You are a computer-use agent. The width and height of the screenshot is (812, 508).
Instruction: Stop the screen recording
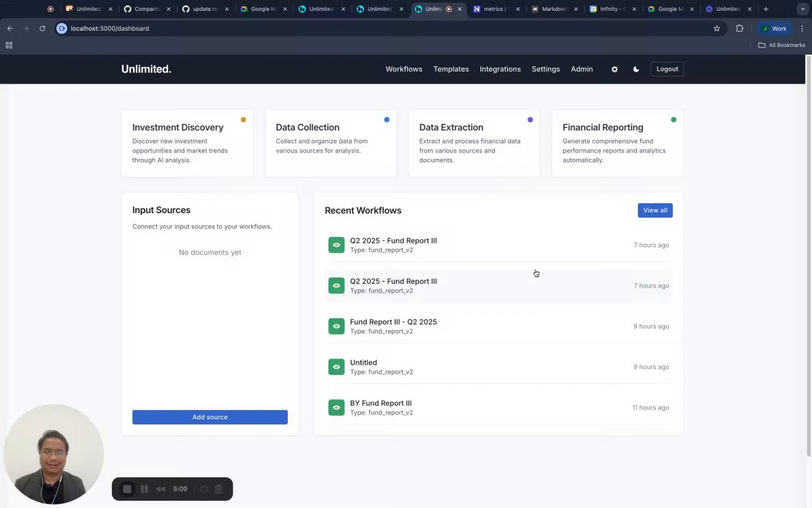127,489
